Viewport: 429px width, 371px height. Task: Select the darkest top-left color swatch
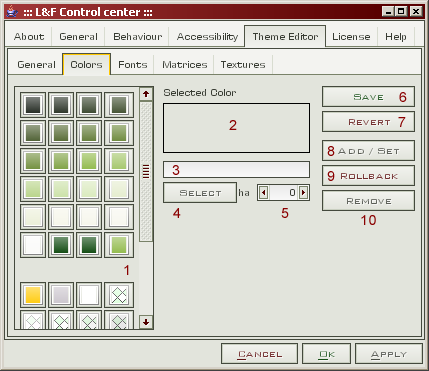click(33, 105)
